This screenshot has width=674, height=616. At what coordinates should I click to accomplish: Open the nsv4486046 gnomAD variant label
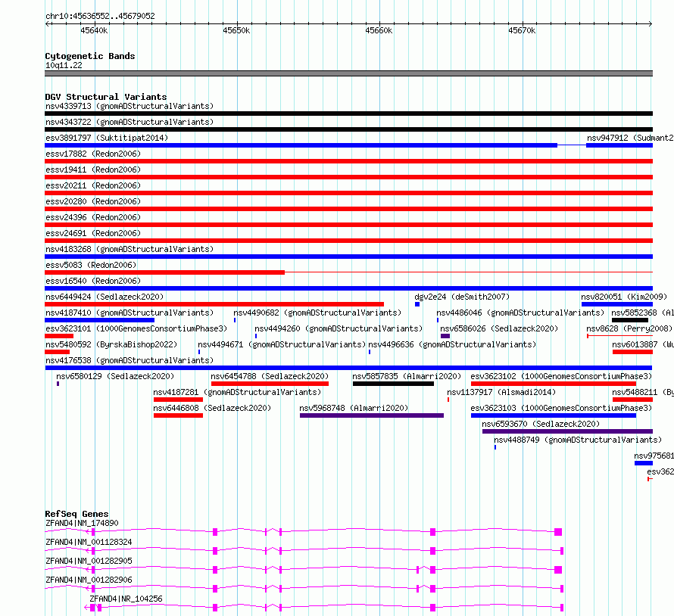(x=520, y=313)
